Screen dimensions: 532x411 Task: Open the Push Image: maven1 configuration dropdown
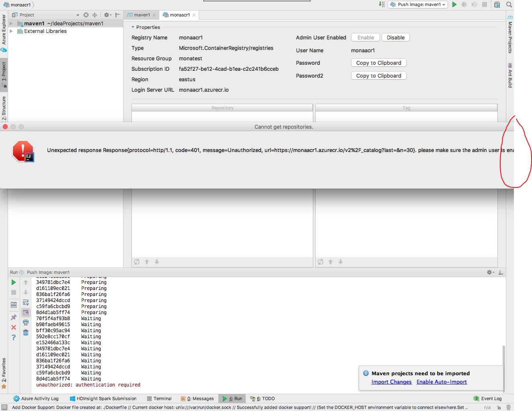tap(444, 4)
